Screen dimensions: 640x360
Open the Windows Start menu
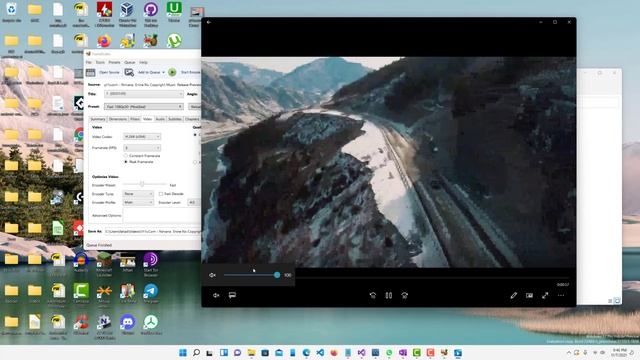183,353
